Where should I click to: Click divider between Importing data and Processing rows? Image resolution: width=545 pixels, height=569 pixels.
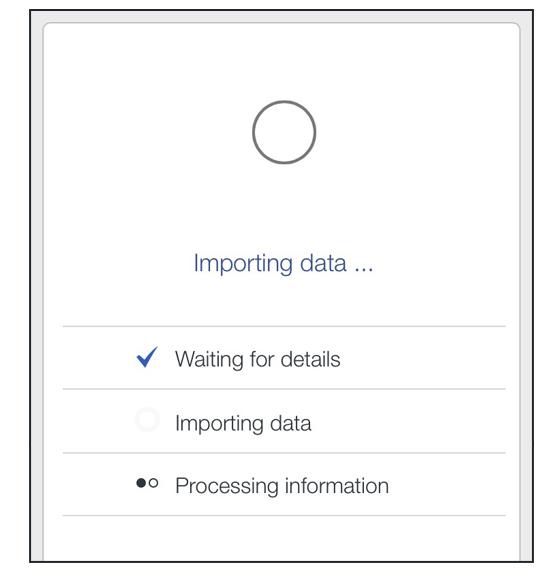(x=284, y=453)
